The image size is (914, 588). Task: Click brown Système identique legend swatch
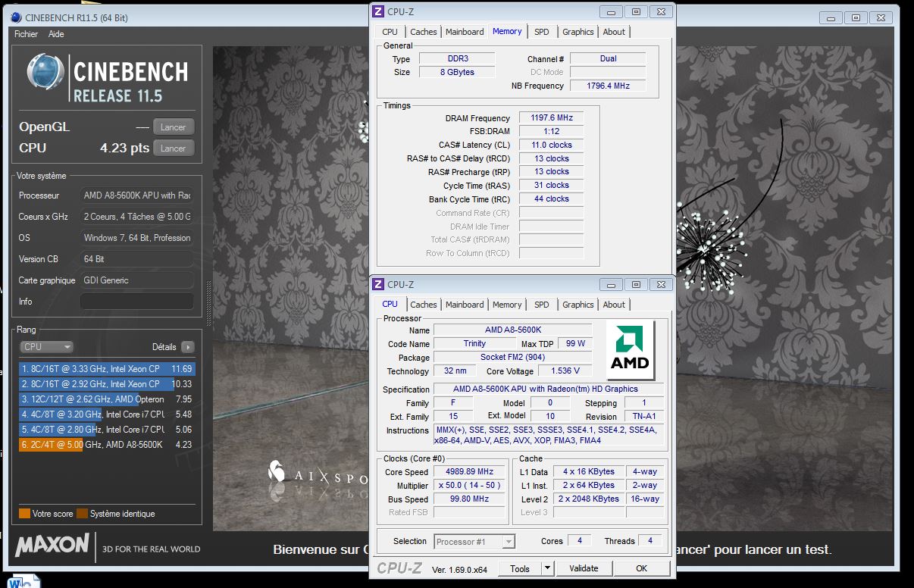(x=82, y=513)
